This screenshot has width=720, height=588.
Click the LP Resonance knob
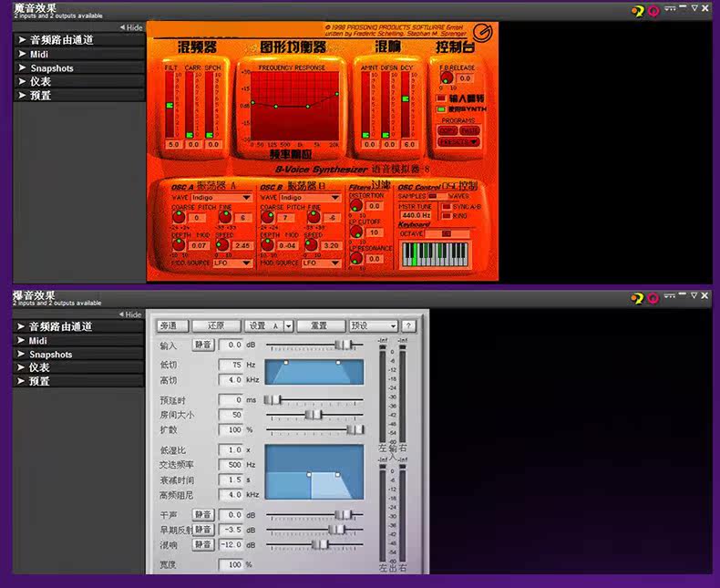coord(356,258)
